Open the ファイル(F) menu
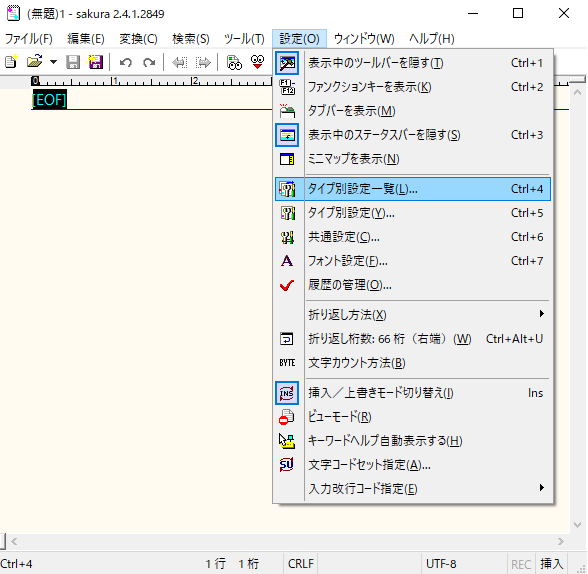Screen dimensions: 588x574 [29, 39]
